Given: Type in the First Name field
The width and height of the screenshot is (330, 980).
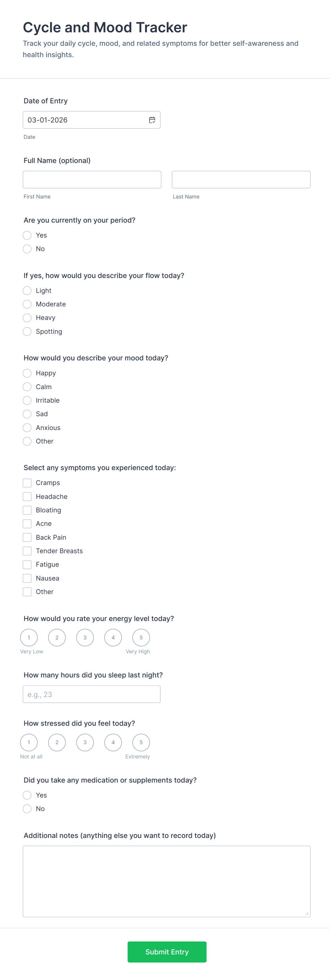Looking at the screenshot, I should (92, 180).
